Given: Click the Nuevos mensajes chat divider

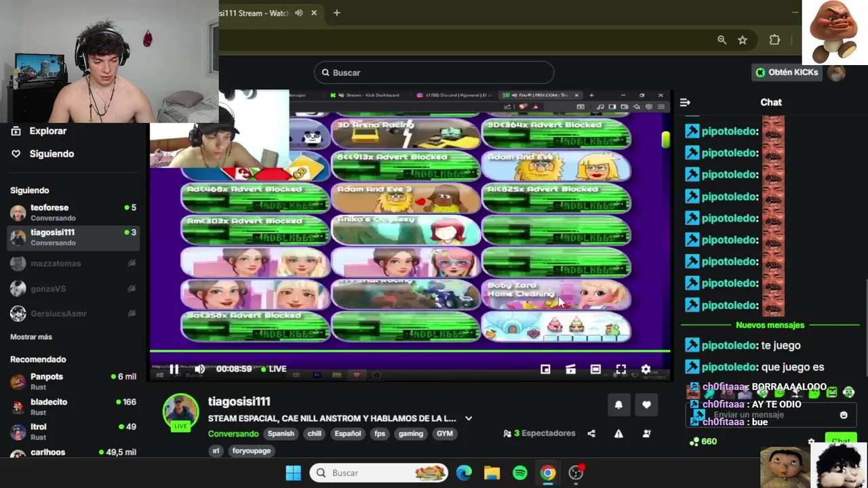Looking at the screenshot, I should point(770,325).
